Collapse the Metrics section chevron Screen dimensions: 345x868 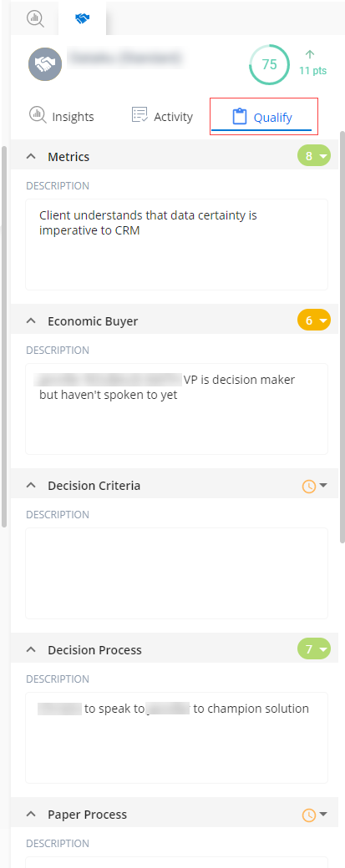32,157
